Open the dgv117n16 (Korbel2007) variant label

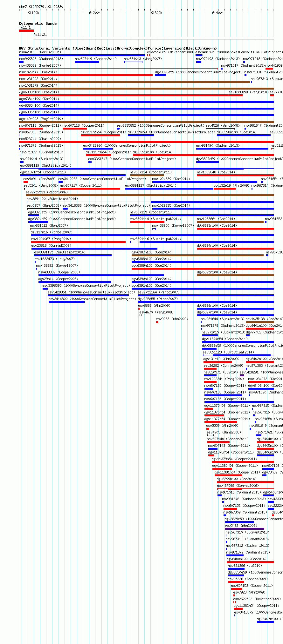52,232
